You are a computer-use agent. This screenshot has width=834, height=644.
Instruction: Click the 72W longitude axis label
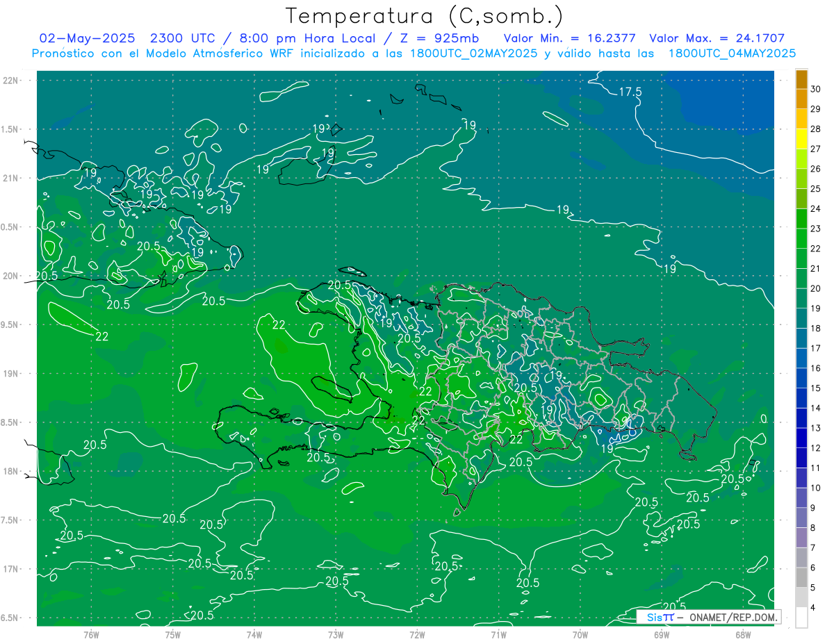(x=417, y=635)
